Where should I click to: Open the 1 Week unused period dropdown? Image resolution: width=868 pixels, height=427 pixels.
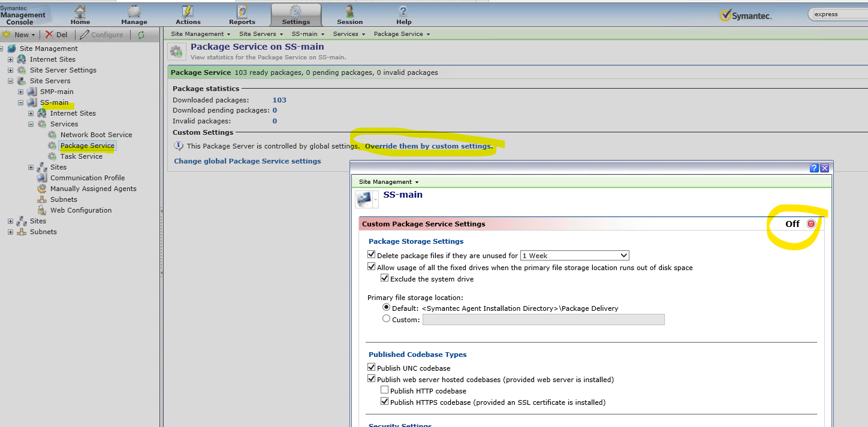(574, 255)
